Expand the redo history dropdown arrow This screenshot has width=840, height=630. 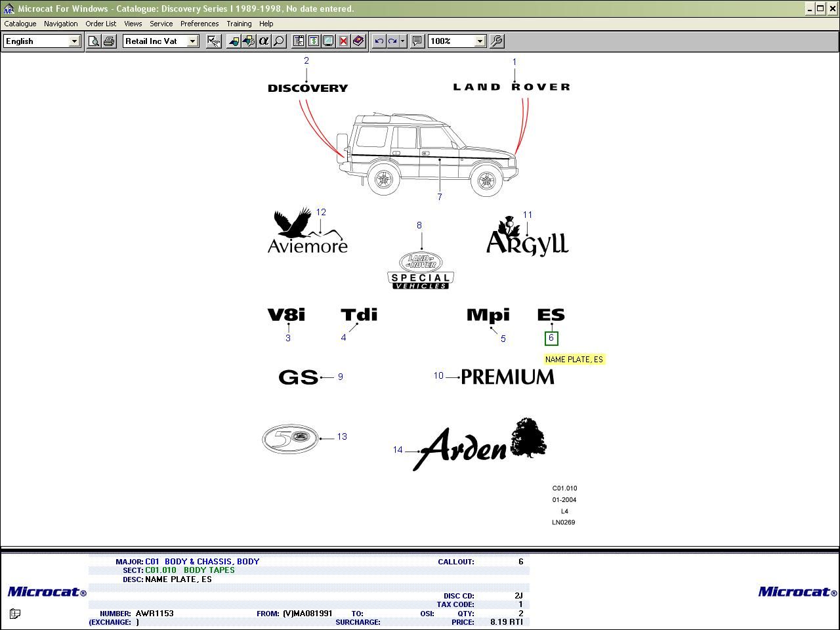coord(402,41)
